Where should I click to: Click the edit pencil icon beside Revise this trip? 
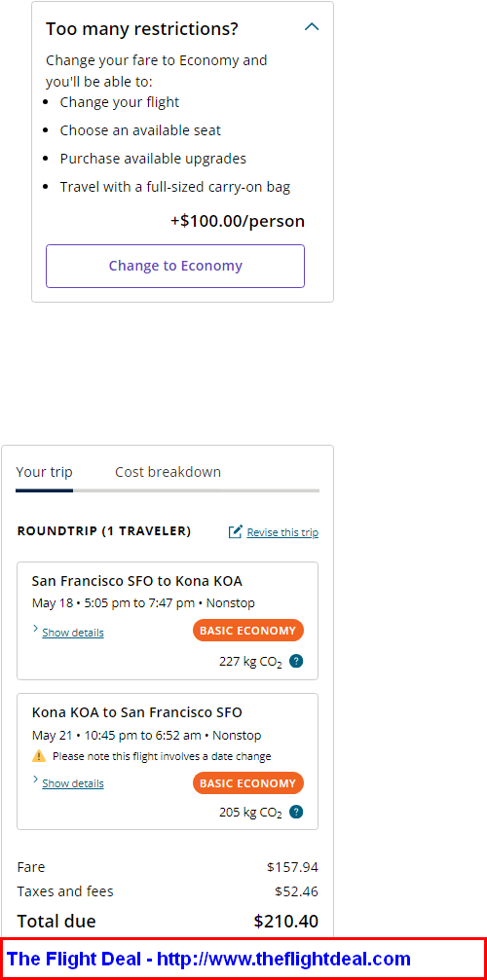pos(235,532)
